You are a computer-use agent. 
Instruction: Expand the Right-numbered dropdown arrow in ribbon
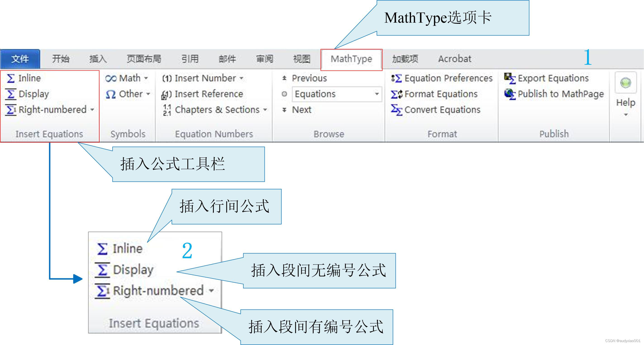(92, 109)
